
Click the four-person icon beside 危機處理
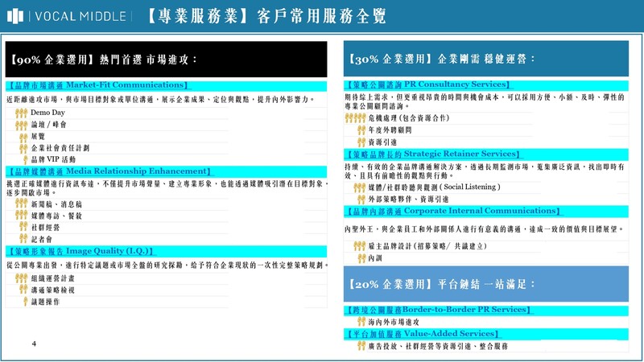coord(355,117)
